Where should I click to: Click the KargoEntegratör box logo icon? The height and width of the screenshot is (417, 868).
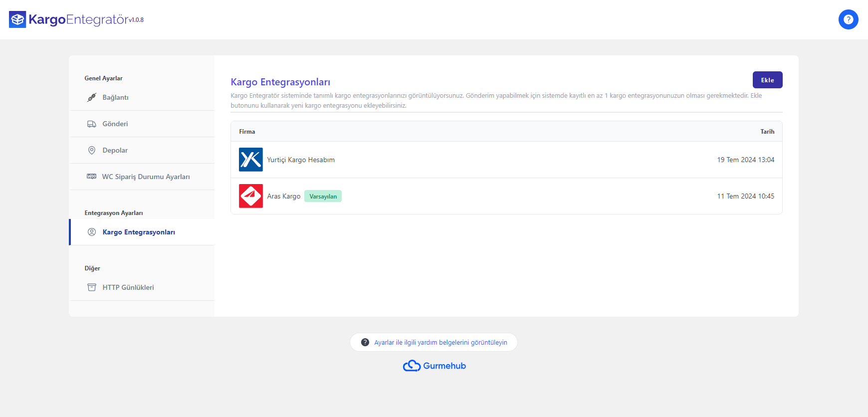click(x=17, y=19)
